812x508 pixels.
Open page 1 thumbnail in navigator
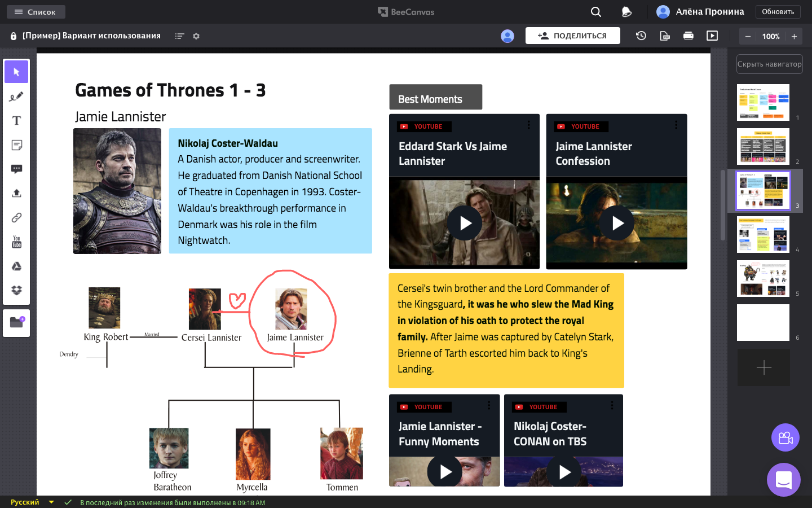coord(763,102)
